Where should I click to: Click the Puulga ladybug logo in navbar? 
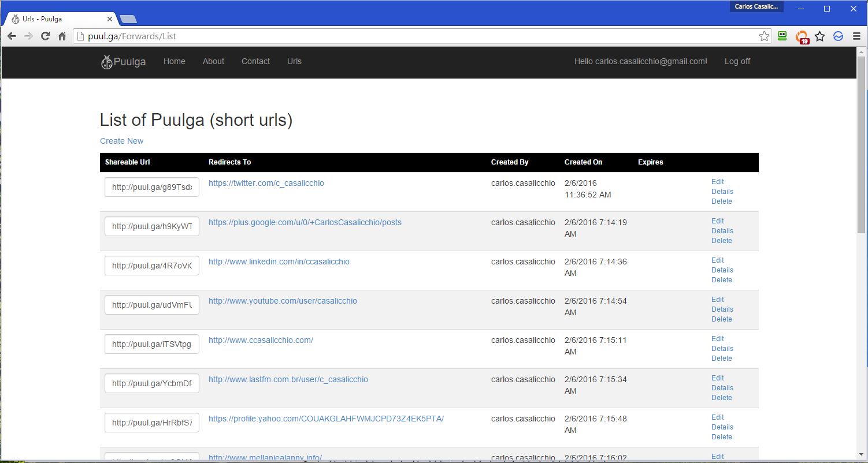pos(106,62)
